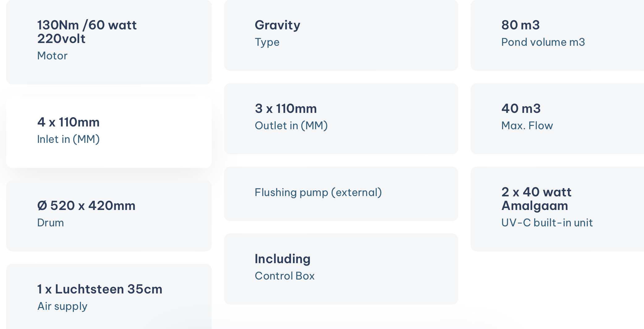Image resolution: width=644 pixels, height=329 pixels.
Task: Click the "4 x 110mm" value text
Action: [68, 122]
